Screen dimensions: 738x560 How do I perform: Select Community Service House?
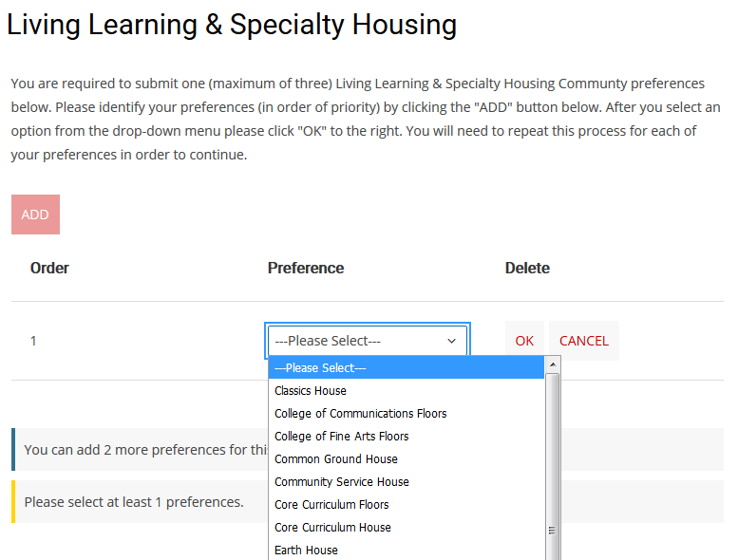341,482
